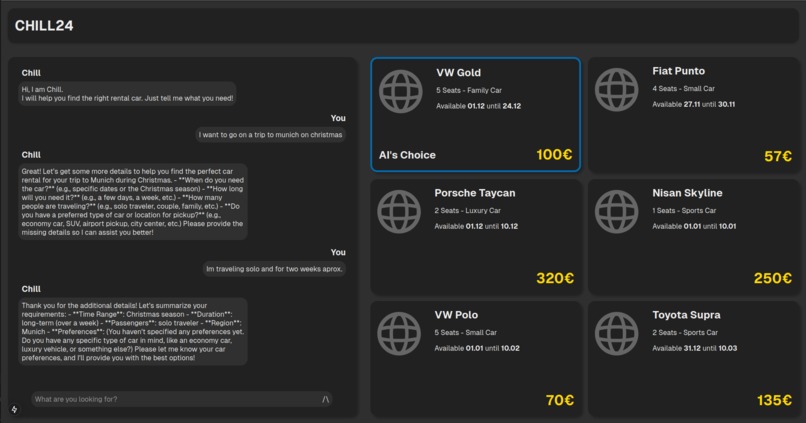Click 'Available 27.11 until 30.11' text
This screenshot has width=806, height=423.
coord(693,104)
